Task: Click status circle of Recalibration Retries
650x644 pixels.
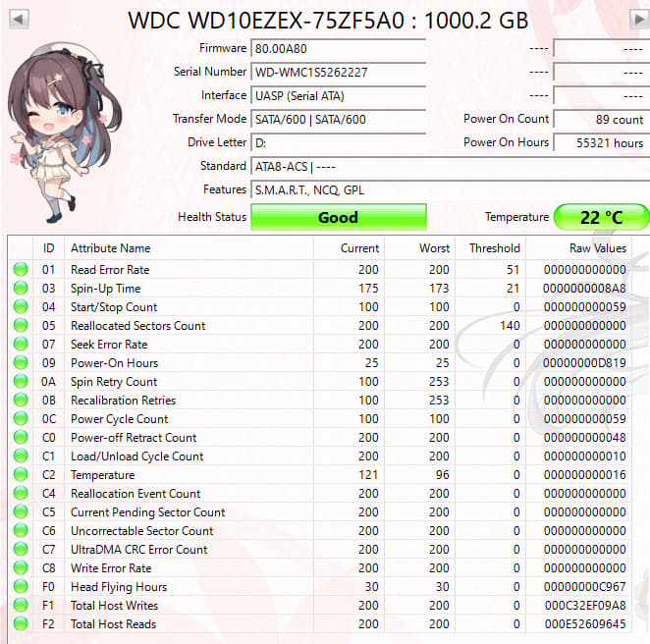Action: point(21,400)
